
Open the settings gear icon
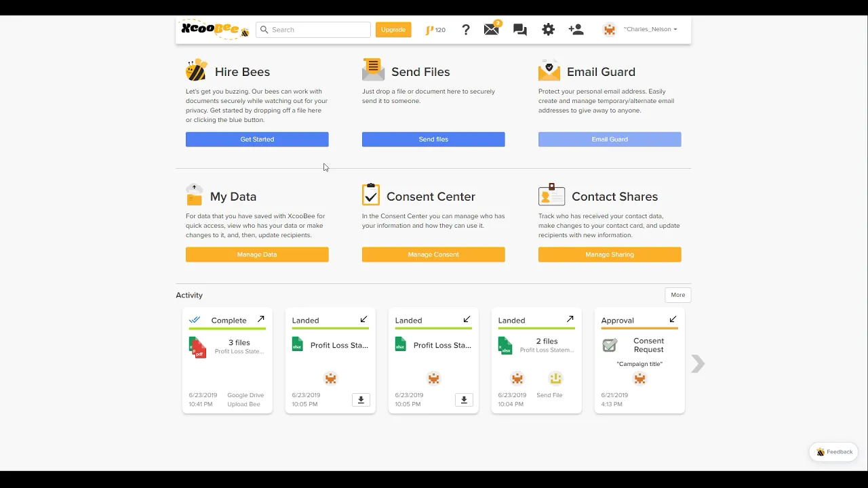click(548, 30)
